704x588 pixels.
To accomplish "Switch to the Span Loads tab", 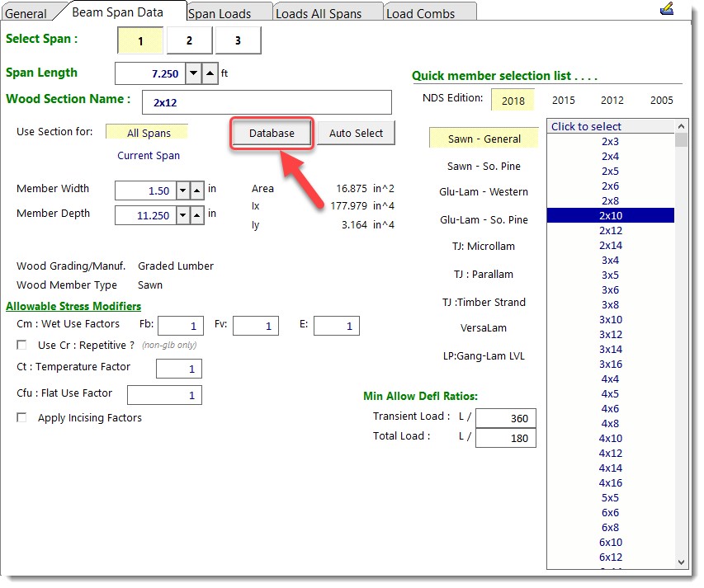I will click(219, 13).
